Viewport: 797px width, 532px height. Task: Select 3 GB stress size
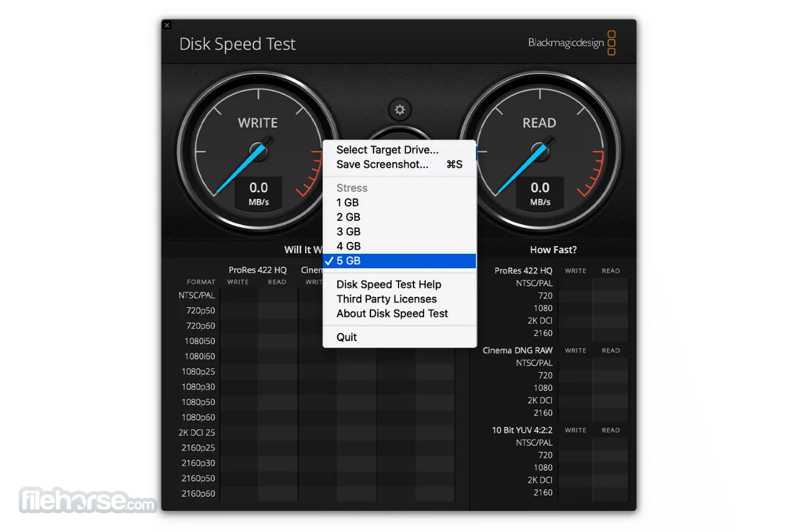click(399, 231)
